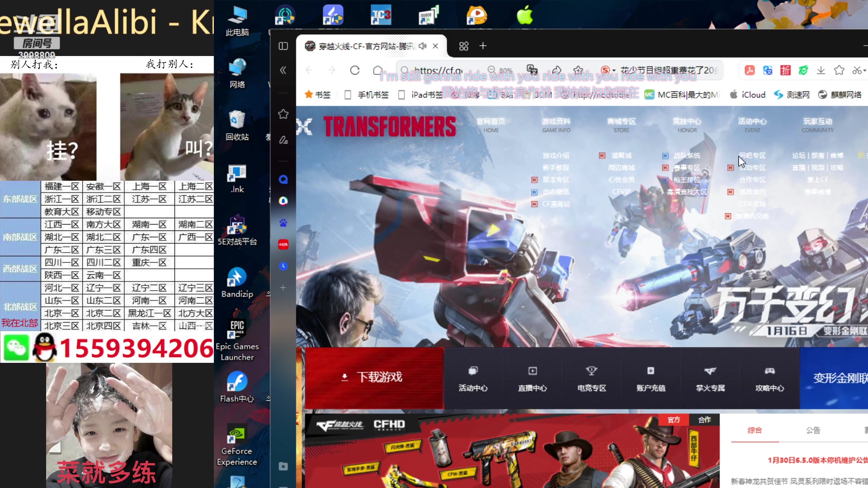The height and width of the screenshot is (488, 868).
Task: Open the 游戏资料 GAME INFO menu
Action: coord(556,125)
